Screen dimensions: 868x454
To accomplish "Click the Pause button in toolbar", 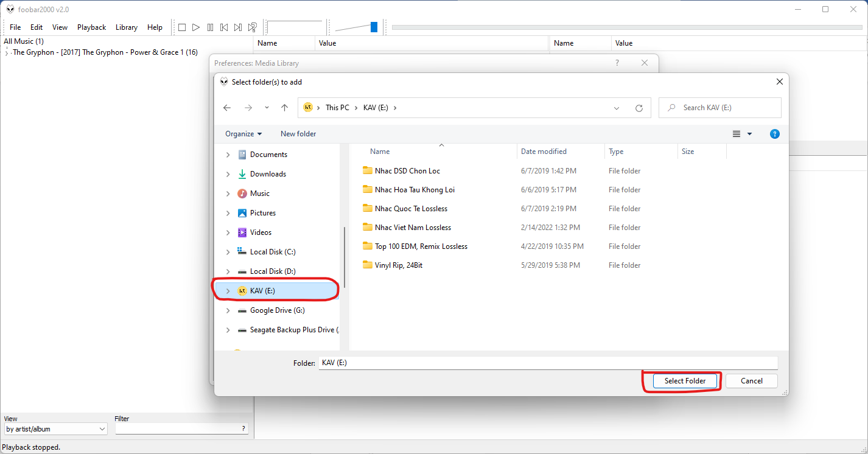I will click(210, 27).
